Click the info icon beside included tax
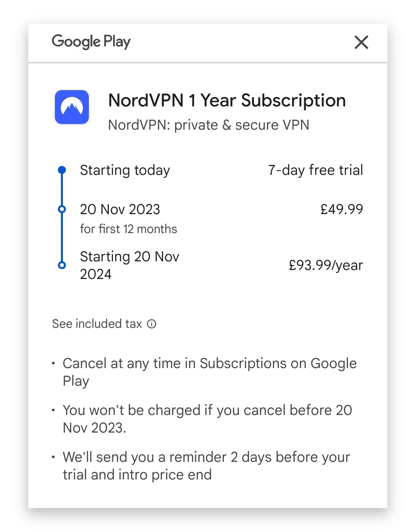This screenshot has height=532, width=416. click(152, 324)
